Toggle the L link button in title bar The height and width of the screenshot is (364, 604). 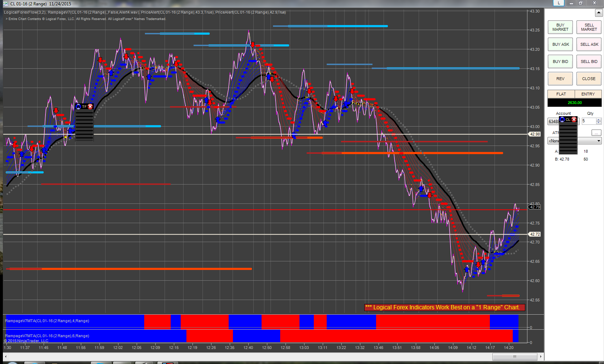(x=559, y=3)
